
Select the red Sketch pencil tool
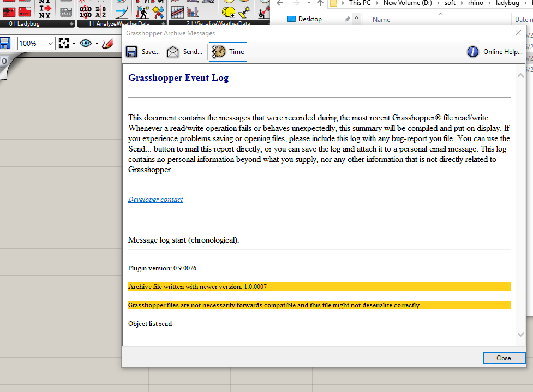point(107,44)
